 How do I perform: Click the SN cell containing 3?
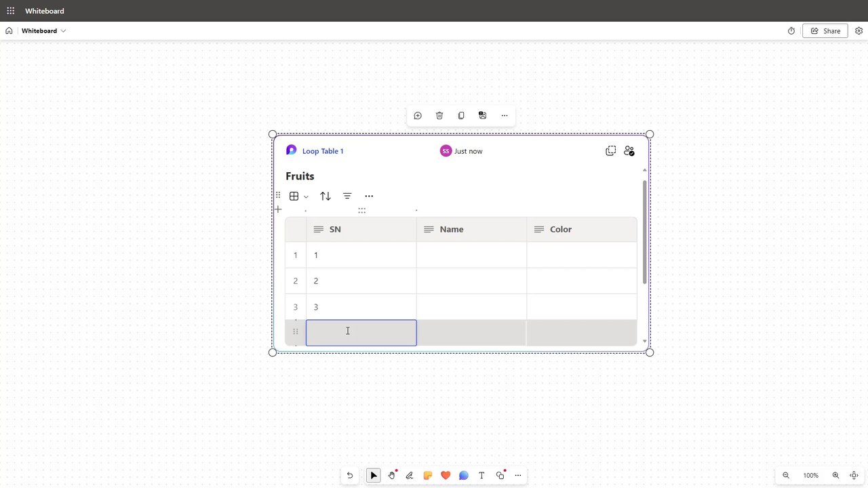coord(361,307)
